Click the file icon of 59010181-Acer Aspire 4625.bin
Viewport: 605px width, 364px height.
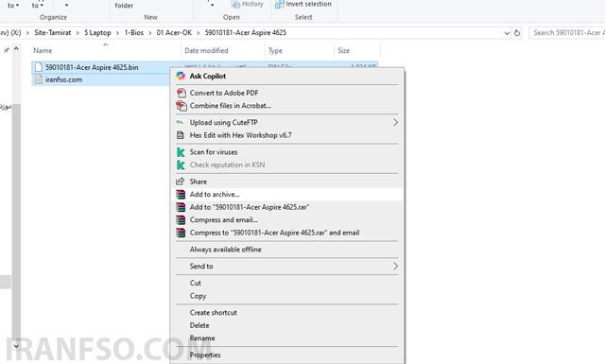click(38, 67)
